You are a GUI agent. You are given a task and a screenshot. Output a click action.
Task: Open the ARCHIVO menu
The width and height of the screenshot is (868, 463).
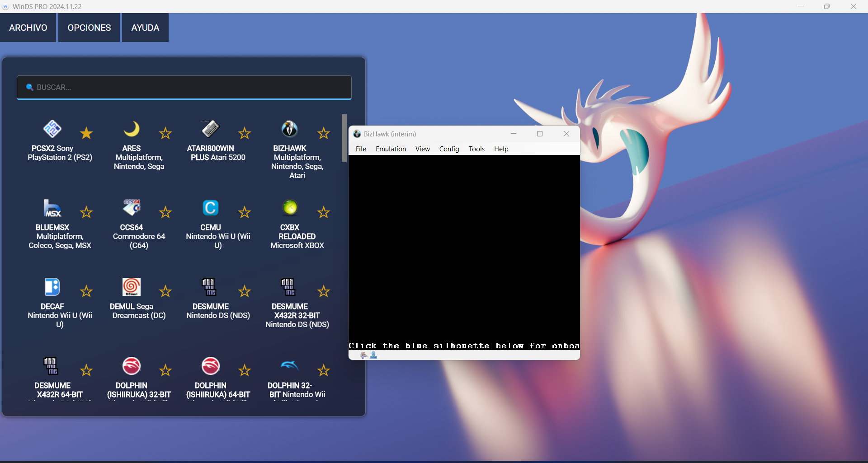(x=28, y=28)
